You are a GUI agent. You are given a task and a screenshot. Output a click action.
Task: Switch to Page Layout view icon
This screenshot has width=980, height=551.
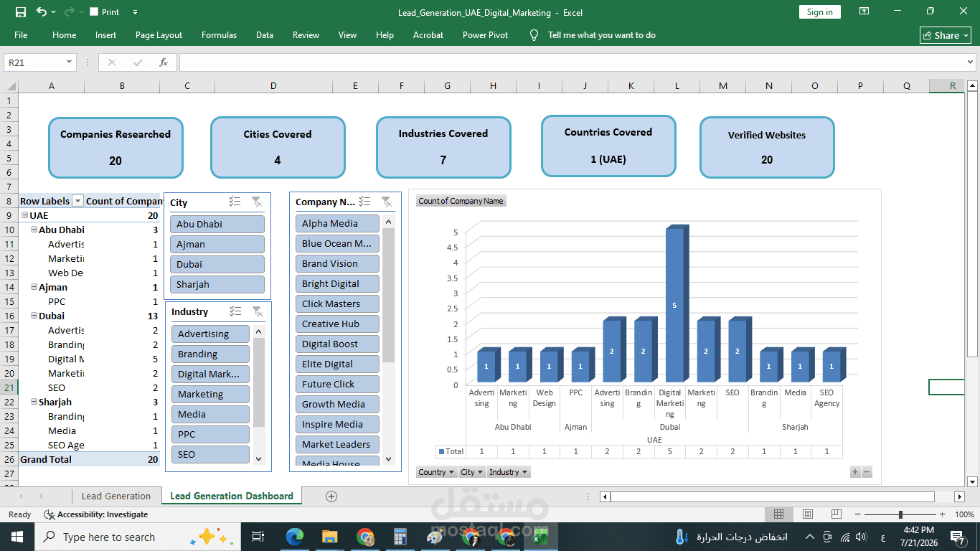click(808, 514)
